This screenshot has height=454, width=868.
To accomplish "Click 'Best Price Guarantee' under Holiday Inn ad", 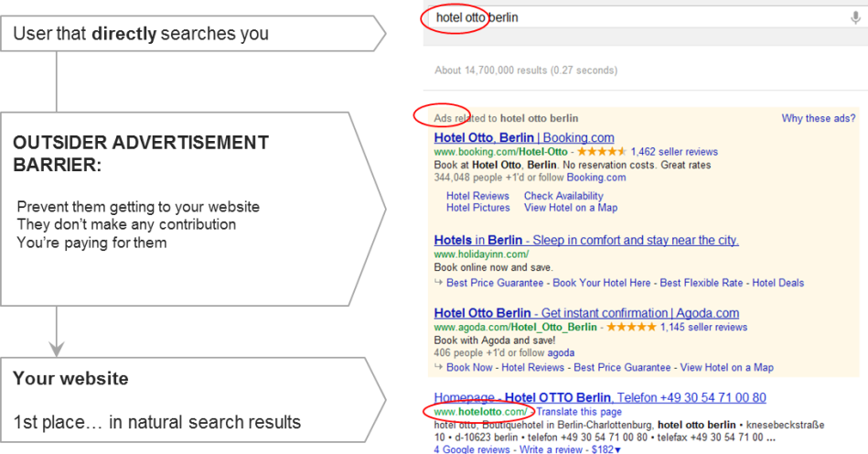I will (495, 283).
